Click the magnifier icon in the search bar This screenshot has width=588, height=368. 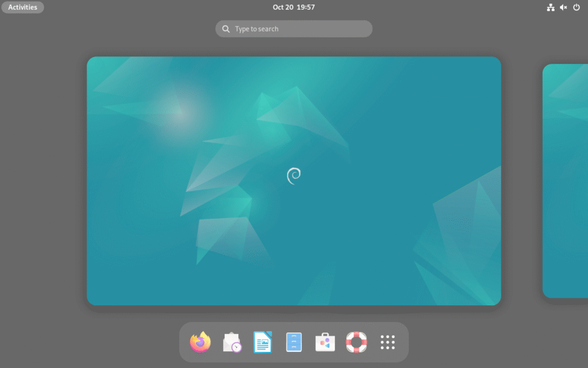point(226,28)
